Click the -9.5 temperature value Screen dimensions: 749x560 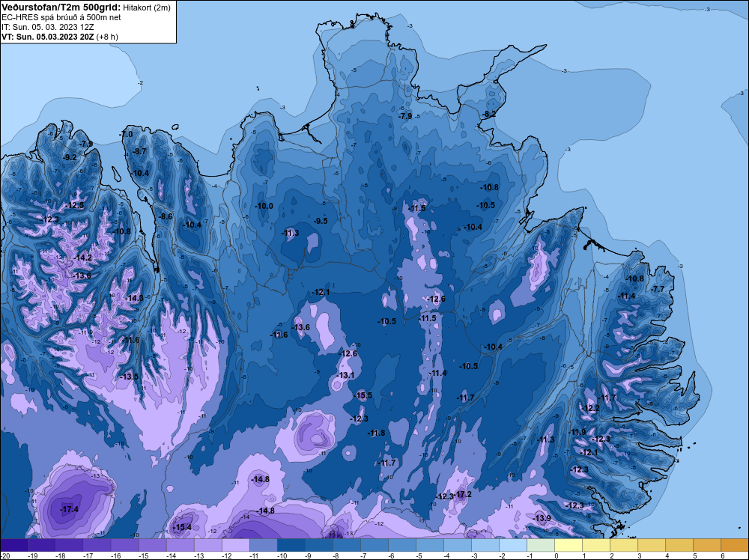(x=321, y=221)
